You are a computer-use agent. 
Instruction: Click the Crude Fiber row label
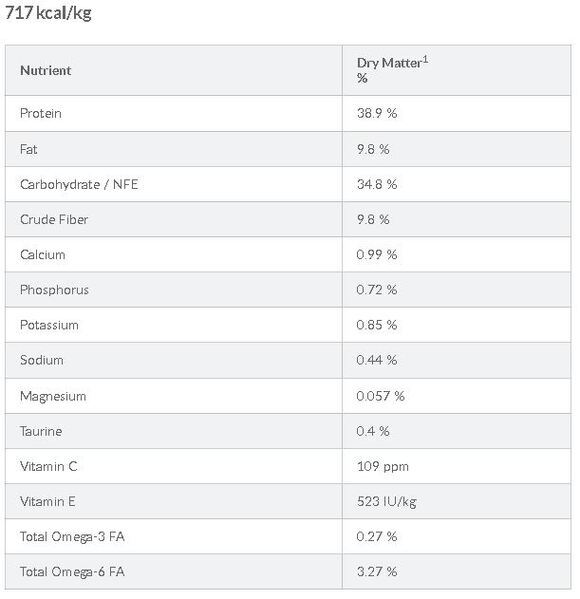click(54, 220)
